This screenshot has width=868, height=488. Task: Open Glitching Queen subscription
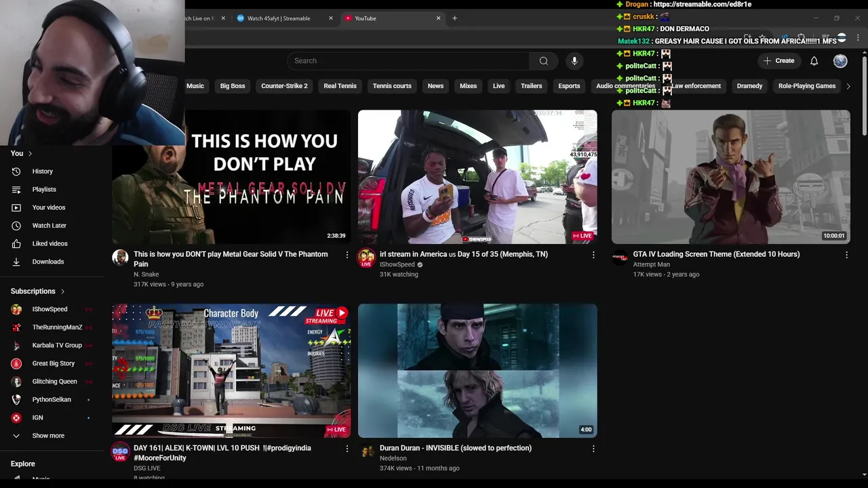pyautogui.click(x=54, y=382)
